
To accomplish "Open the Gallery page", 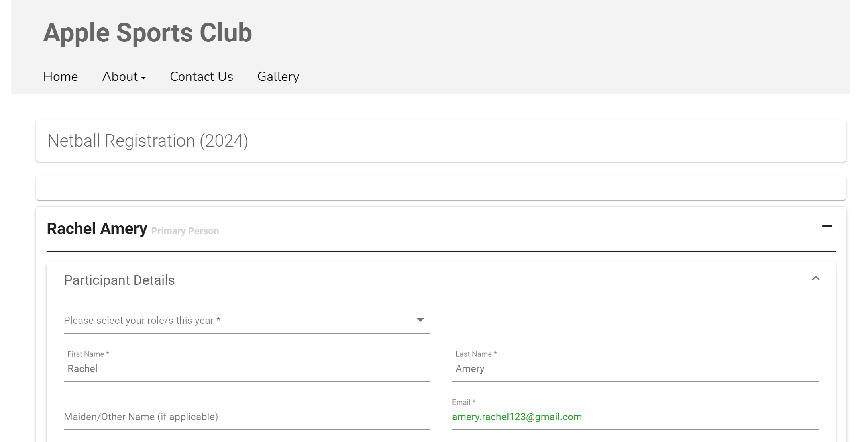I will 278,76.
